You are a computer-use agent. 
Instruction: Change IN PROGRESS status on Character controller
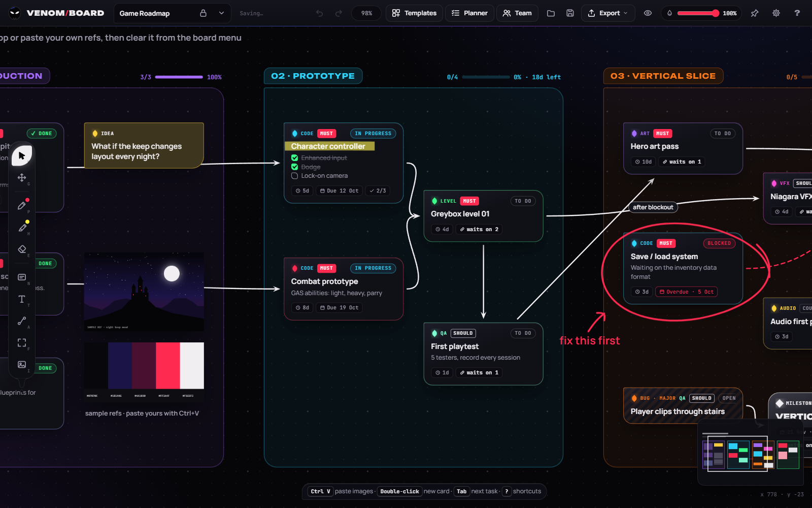[x=373, y=134]
